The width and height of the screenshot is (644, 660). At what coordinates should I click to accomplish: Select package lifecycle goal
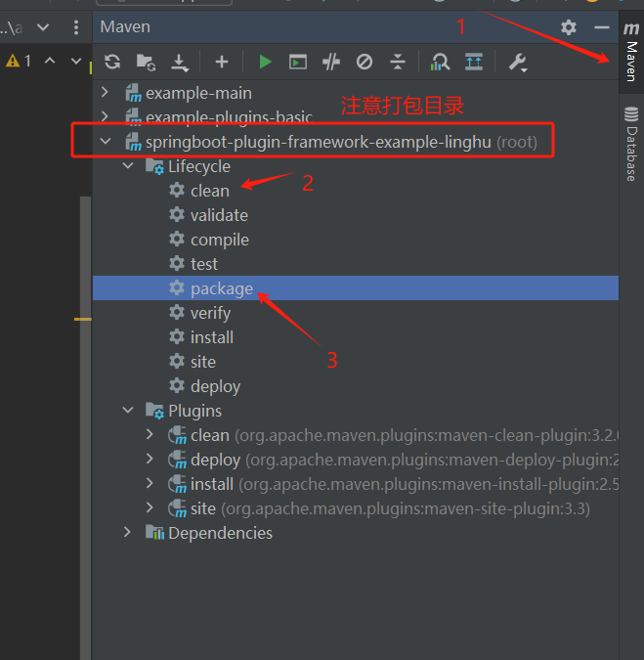[x=356, y=288]
